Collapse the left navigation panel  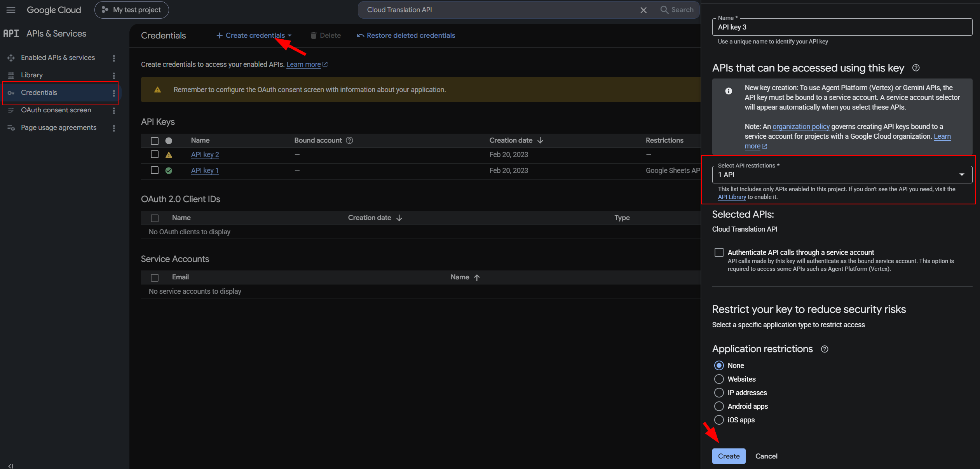tap(10, 466)
